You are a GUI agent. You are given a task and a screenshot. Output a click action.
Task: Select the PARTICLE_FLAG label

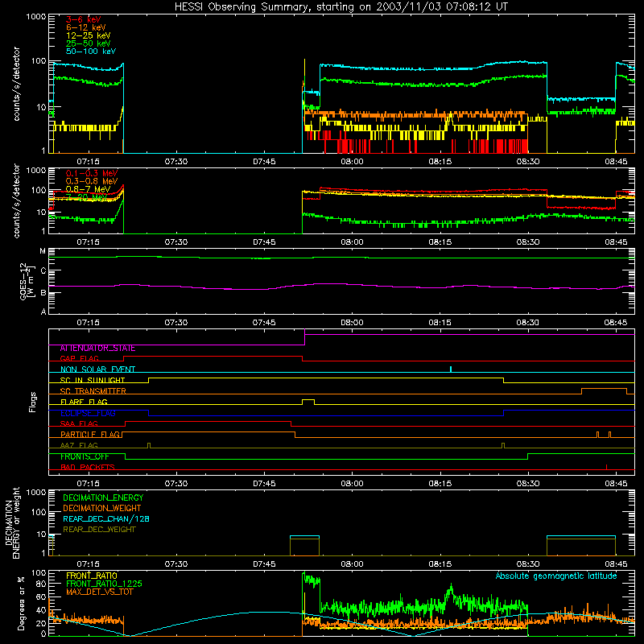pos(90,434)
